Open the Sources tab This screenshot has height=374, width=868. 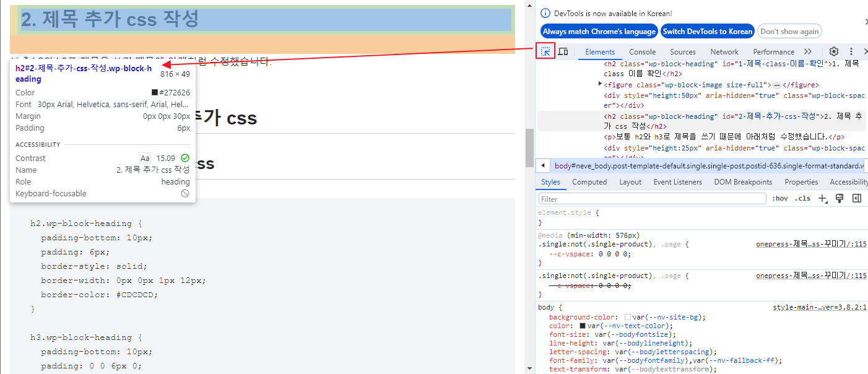coord(683,52)
